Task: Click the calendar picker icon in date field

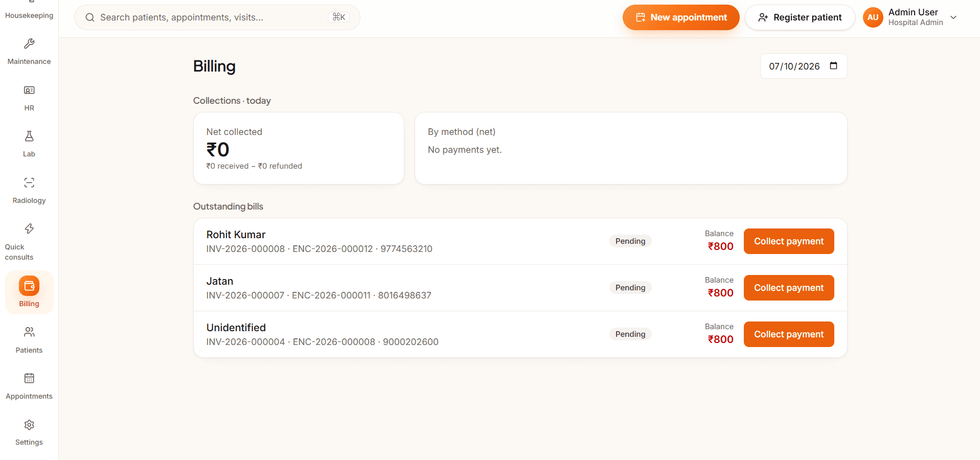Action: coord(833,66)
